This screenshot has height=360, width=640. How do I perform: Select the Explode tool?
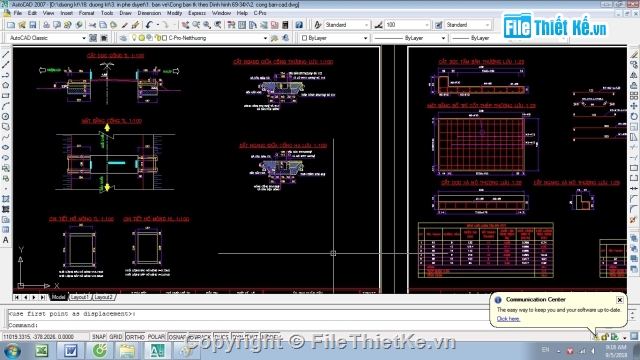point(633,220)
